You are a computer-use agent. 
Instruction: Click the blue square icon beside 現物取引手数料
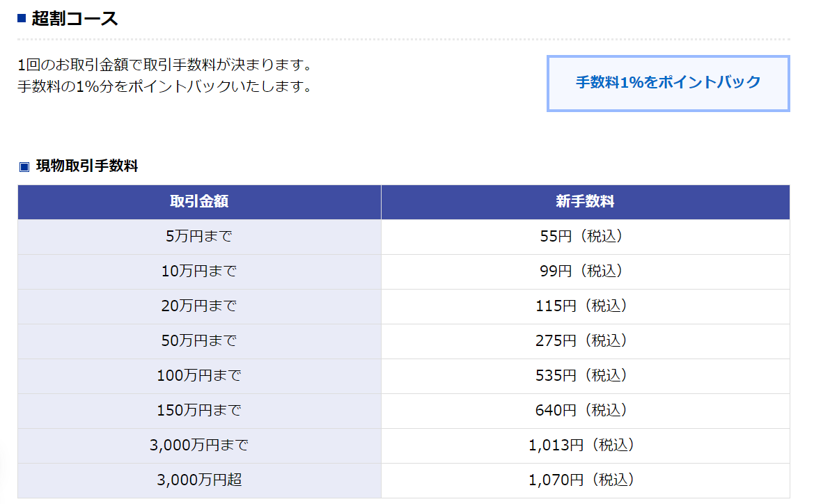(24, 164)
